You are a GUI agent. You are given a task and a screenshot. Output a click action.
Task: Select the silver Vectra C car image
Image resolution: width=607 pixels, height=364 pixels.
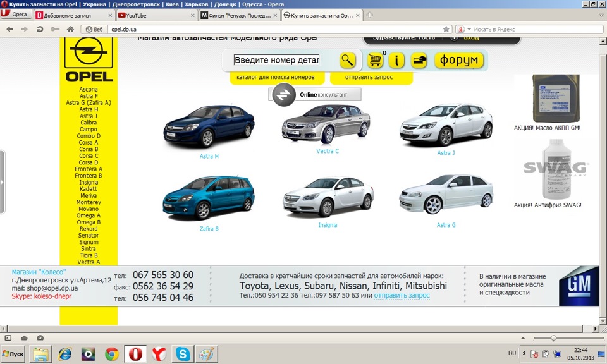click(x=326, y=124)
